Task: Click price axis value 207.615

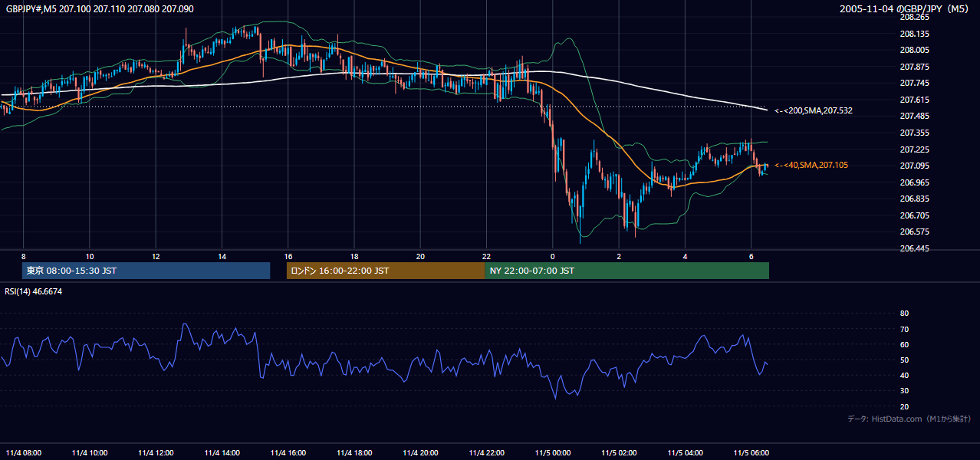Action: [x=914, y=100]
